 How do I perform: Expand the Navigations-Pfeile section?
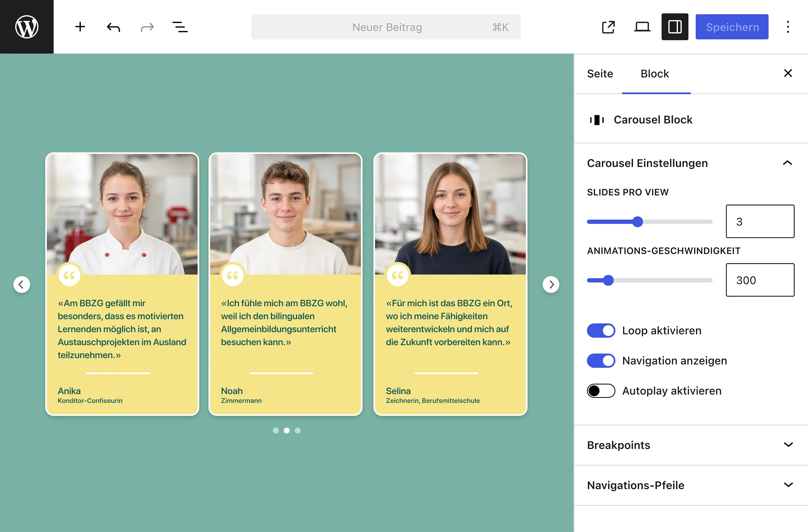pyautogui.click(x=691, y=486)
